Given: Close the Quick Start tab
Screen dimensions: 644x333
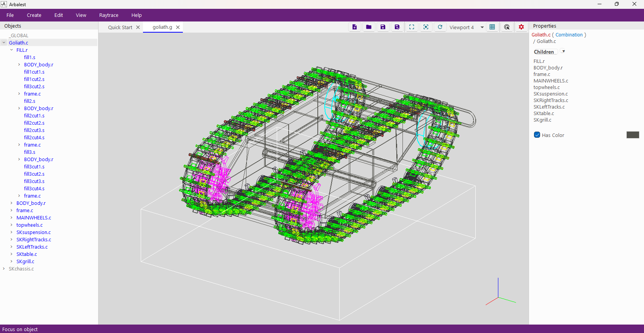Looking at the screenshot, I should tap(138, 27).
